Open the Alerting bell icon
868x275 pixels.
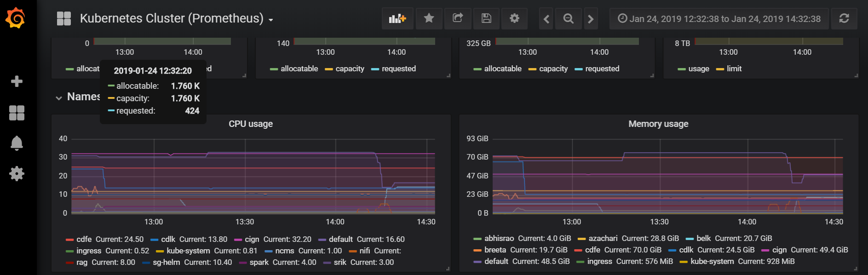pyautogui.click(x=17, y=143)
